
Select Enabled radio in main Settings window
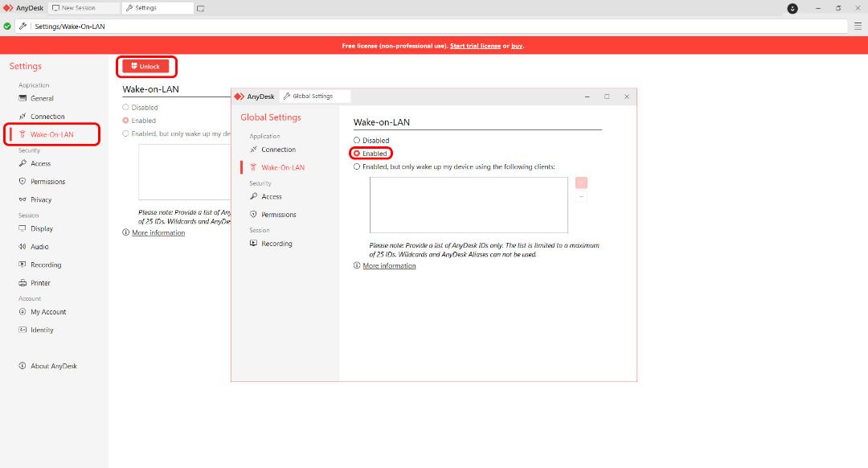click(x=125, y=121)
